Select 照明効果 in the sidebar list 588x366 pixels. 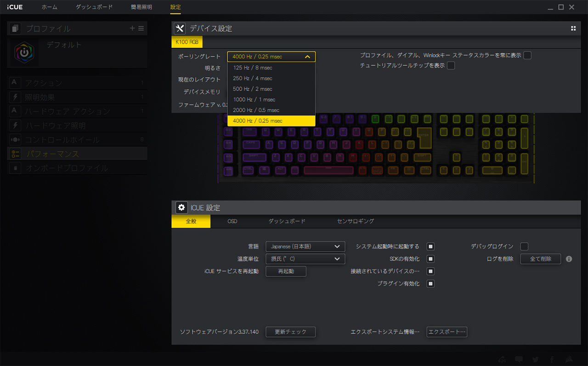pyautogui.click(x=77, y=97)
